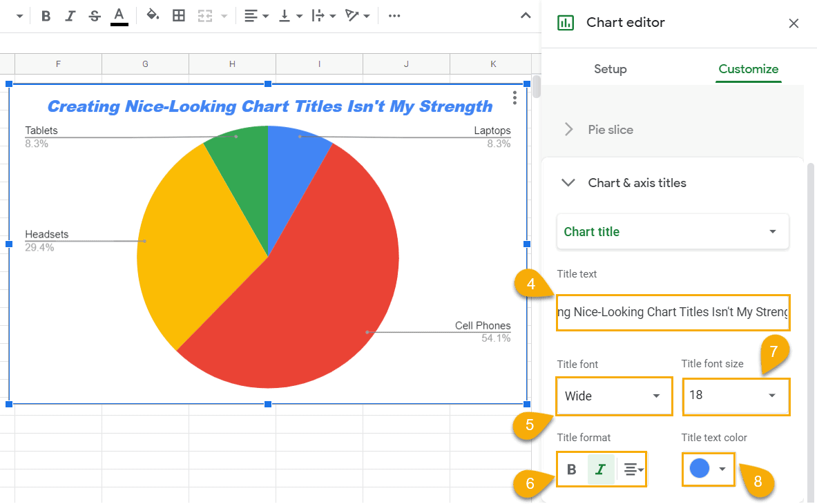This screenshot has width=817, height=504.
Task: Toggle bold for the chart title
Action: click(x=571, y=469)
